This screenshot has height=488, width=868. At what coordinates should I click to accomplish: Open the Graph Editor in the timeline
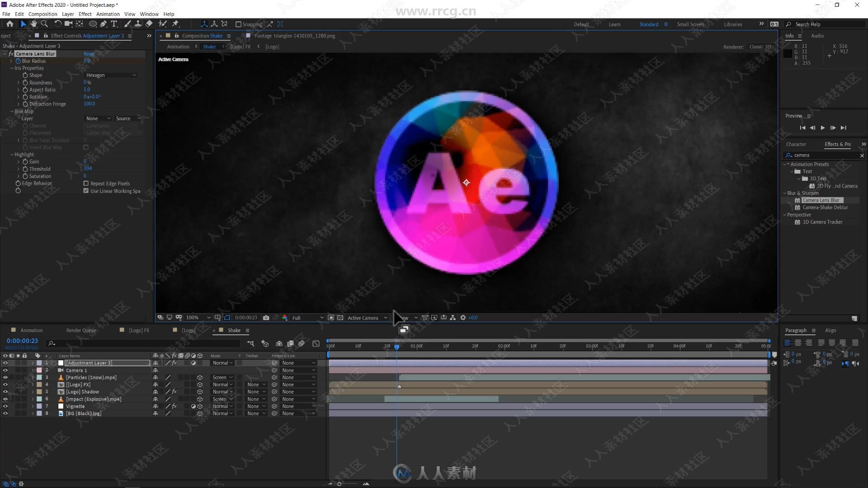coord(316,344)
